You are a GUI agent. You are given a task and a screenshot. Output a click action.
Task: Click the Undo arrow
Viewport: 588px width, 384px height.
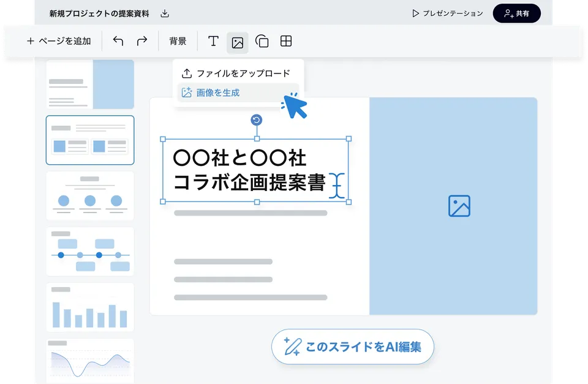click(x=119, y=40)
